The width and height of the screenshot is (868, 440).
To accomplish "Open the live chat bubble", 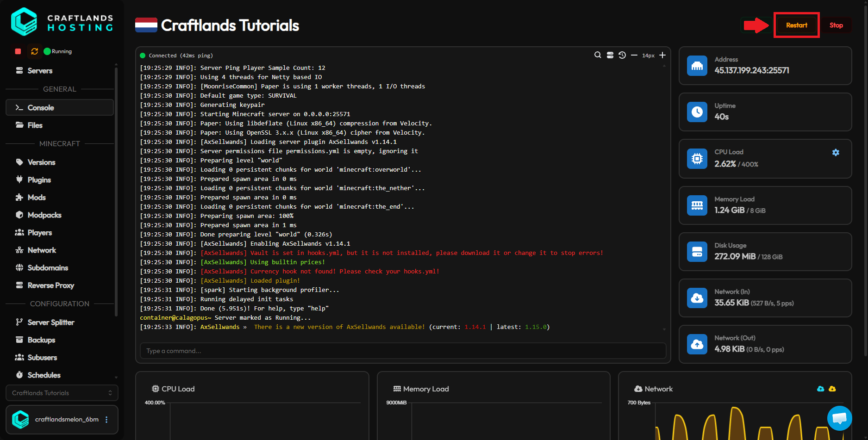I will [x=839, y=418].
